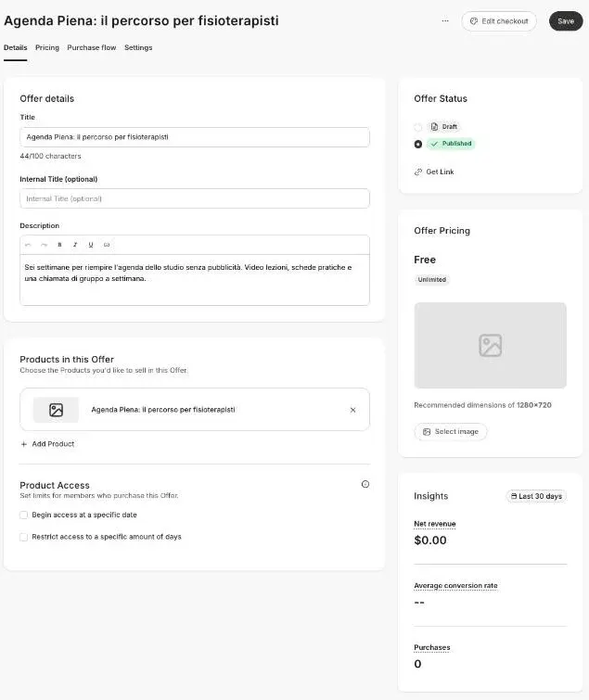Select the Published status radio button

(418, 145)
